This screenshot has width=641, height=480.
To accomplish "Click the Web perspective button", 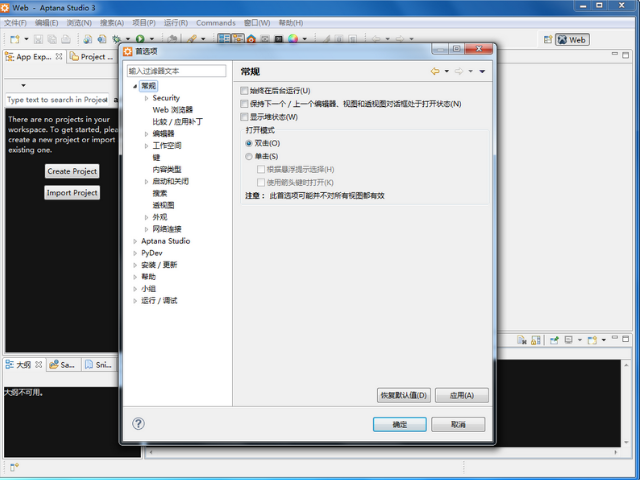I will 572,40.
